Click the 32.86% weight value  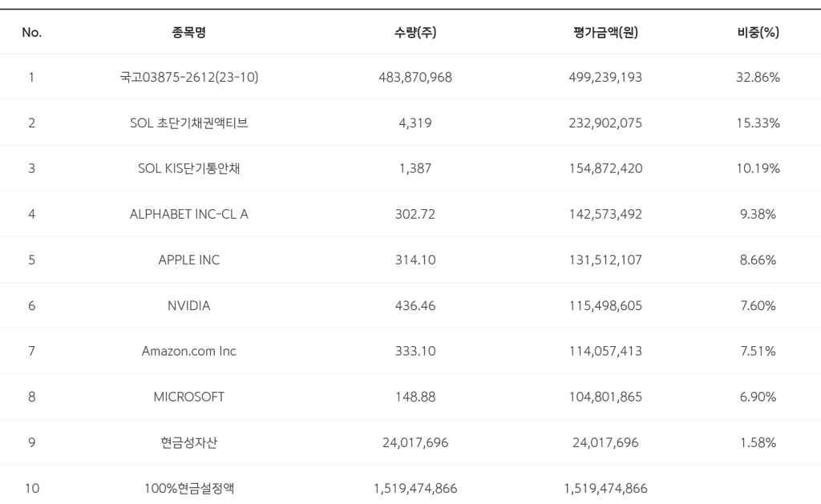pos(758,78)
